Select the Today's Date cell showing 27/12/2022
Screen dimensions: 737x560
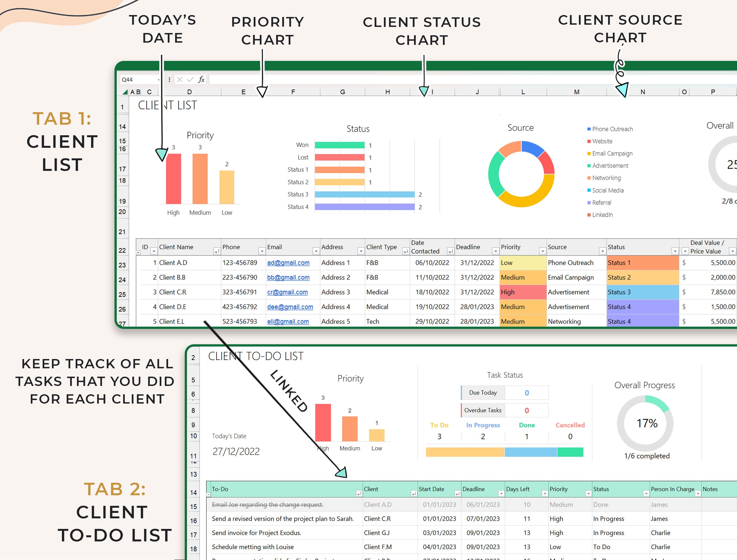click(x=237, y=451)
